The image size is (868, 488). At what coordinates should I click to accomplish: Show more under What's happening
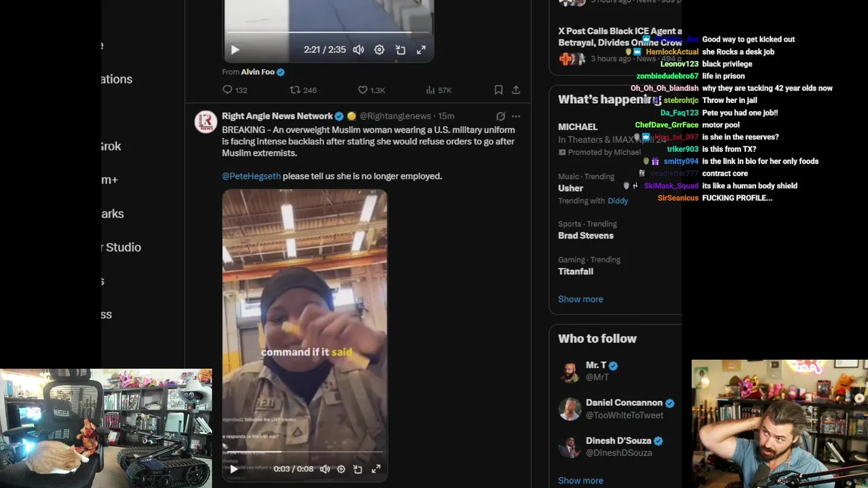pos(580,299)
